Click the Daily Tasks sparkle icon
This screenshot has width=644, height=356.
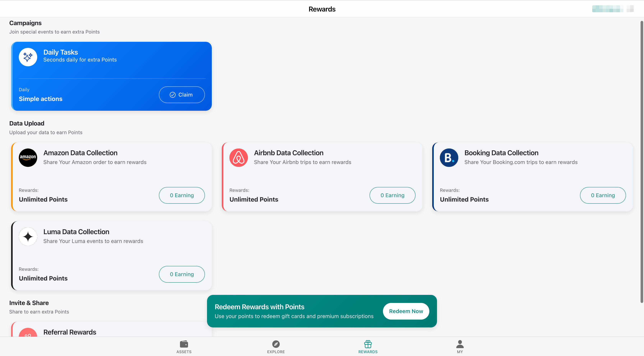[x=28, y=57]
